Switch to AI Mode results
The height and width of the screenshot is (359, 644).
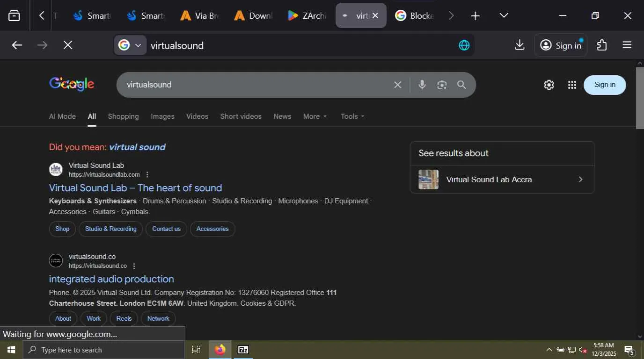click(62, 116)
